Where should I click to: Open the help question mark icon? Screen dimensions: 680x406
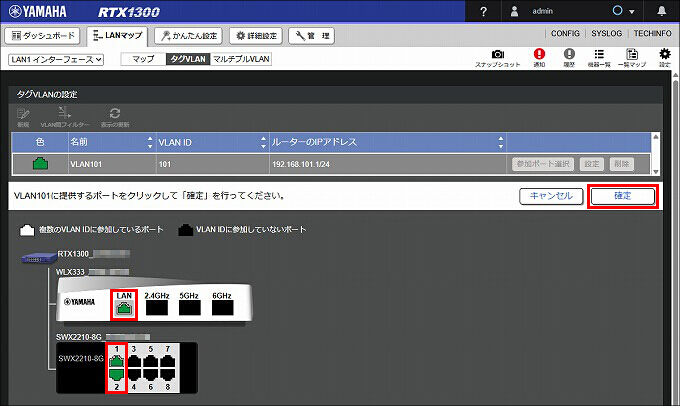484,11
